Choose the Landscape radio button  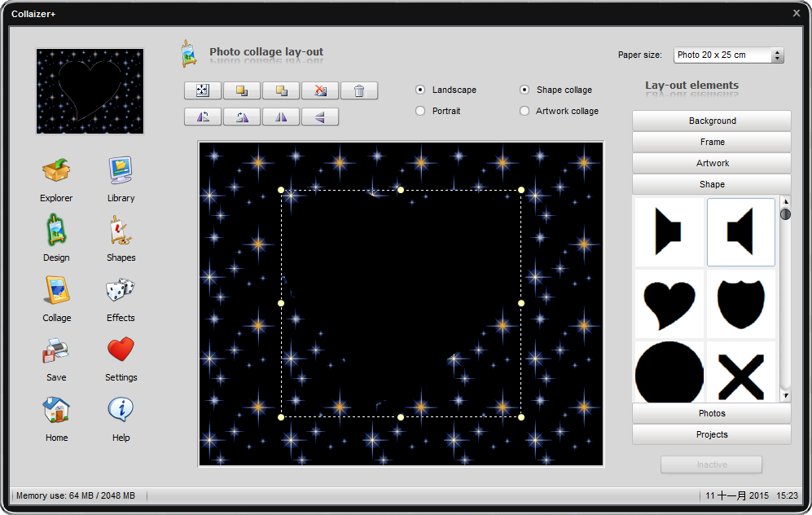pyautogui.click(x=420, y=90)
